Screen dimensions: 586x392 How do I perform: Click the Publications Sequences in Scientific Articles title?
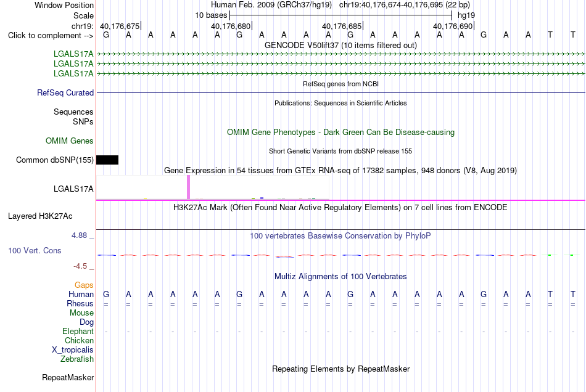340,103
